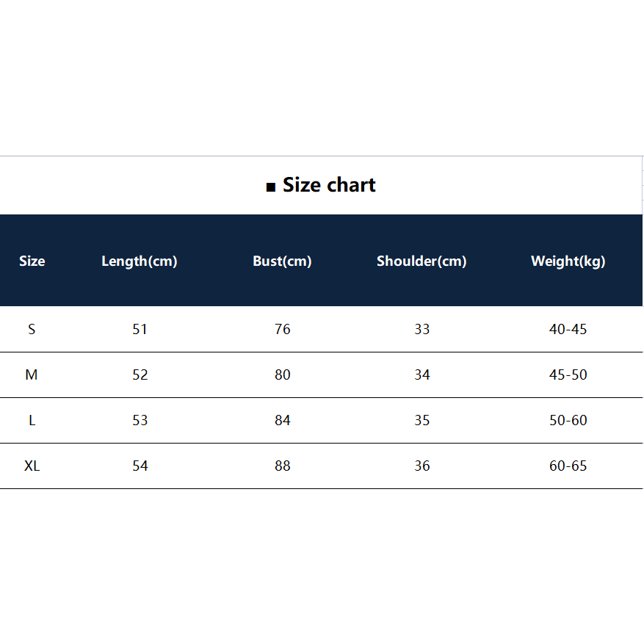Click the L size row label
644x644 pixels.
[x=32, y=420]
